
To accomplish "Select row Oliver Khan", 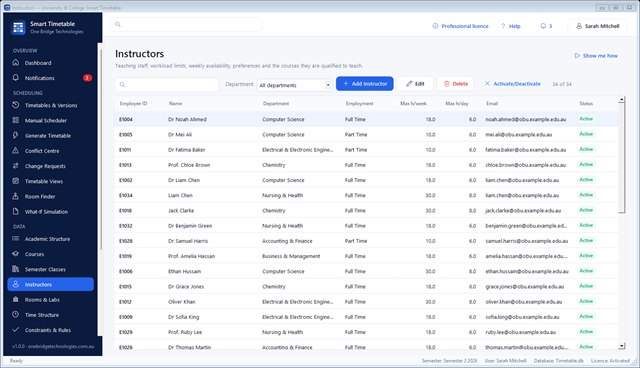I will pyautogui.click(x=366, y=301).
